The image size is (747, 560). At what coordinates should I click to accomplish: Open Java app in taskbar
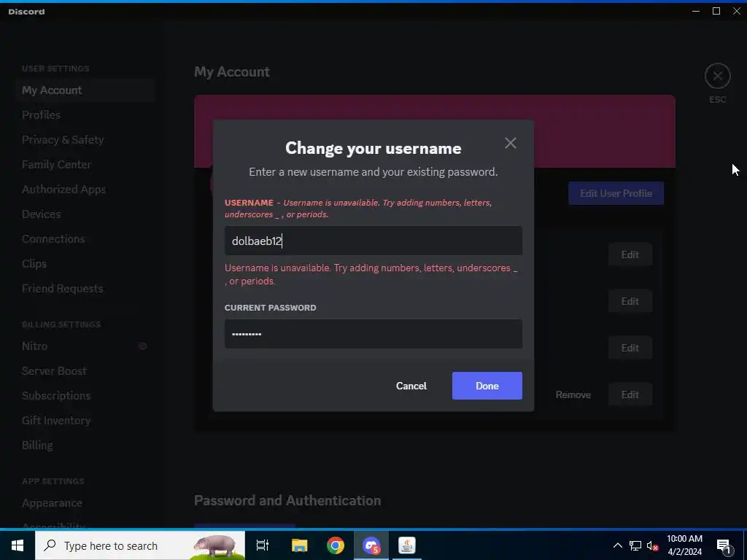407,545
